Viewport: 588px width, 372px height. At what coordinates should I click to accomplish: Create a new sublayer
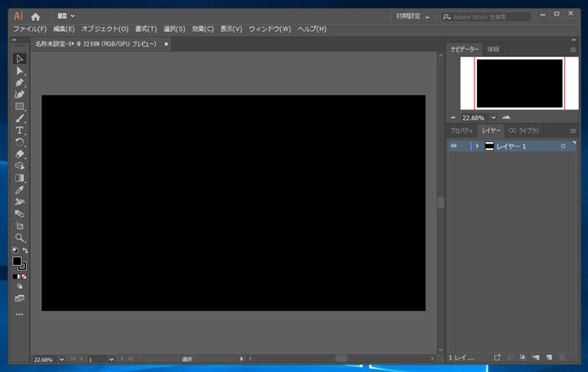pyautogui.click(x=536, y=357)
